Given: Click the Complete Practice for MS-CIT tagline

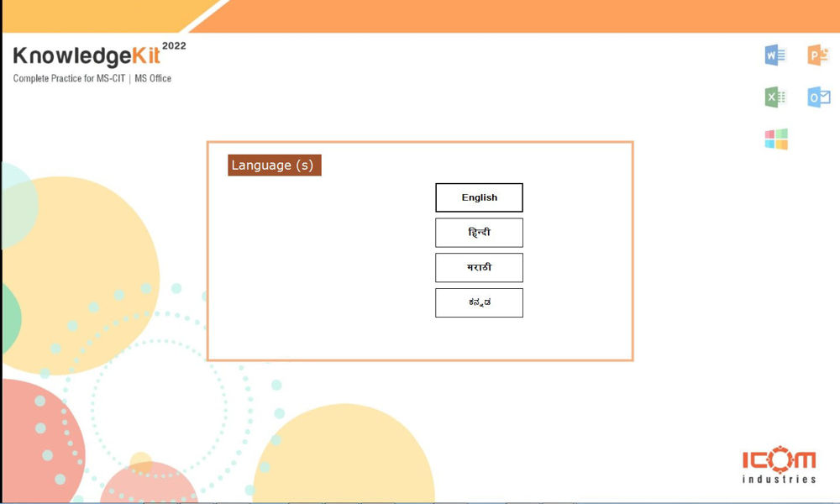Looking at the screenshot, I should [69, 78].
